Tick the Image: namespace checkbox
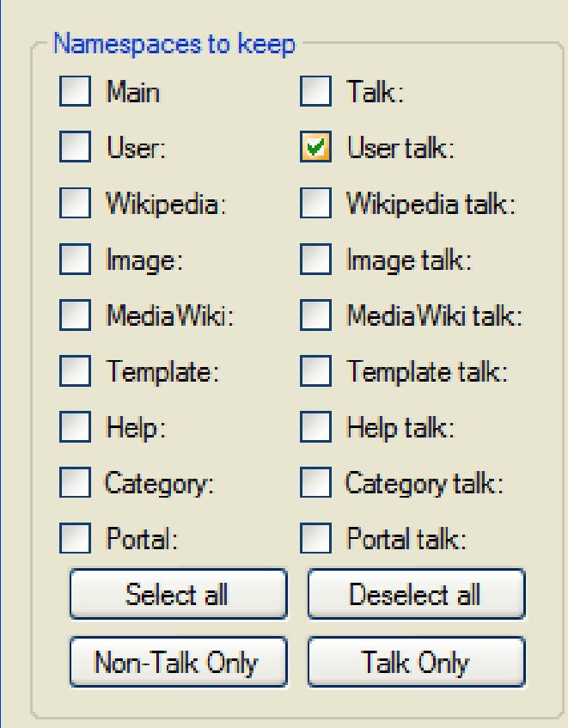568x728 pixels. tap(75, 259)
